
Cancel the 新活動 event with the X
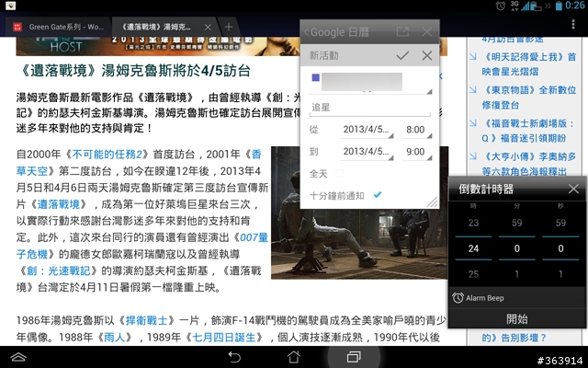(x=427, y=55)
